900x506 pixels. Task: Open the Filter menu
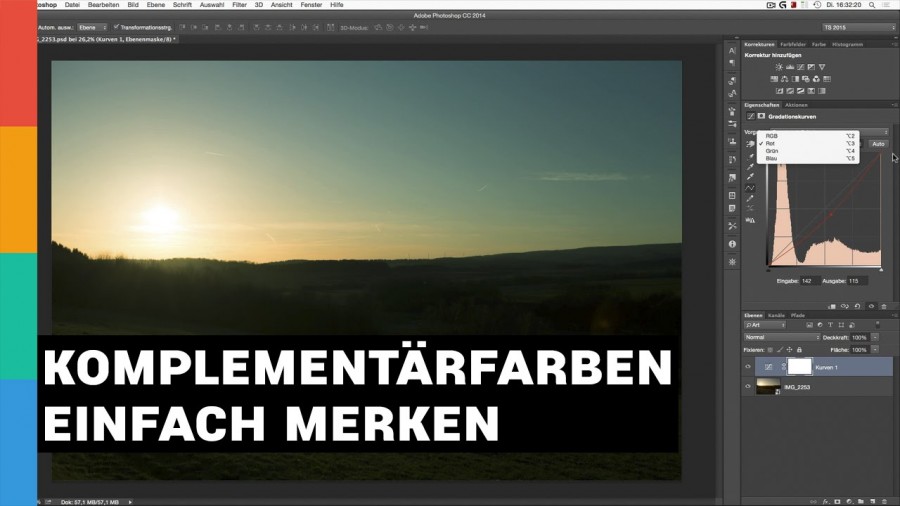(239, 5)
